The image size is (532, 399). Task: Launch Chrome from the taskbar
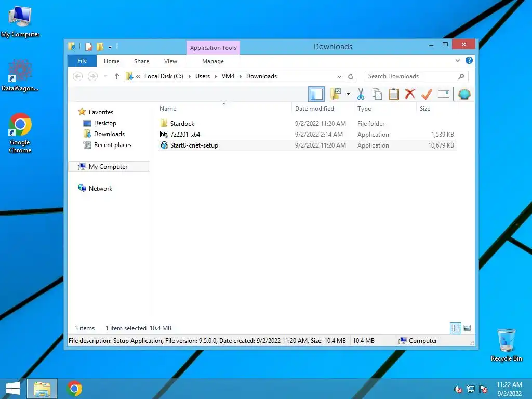coord(75,389)
